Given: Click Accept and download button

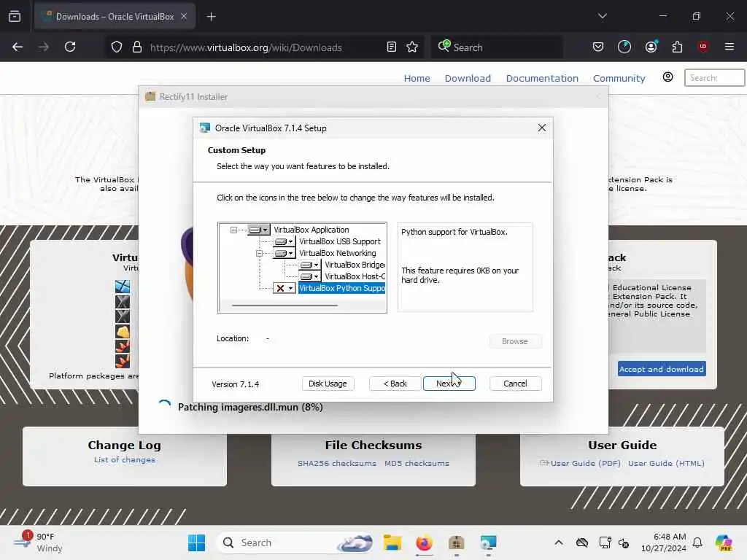Looking at the screenshot, I should click(662, 369).
